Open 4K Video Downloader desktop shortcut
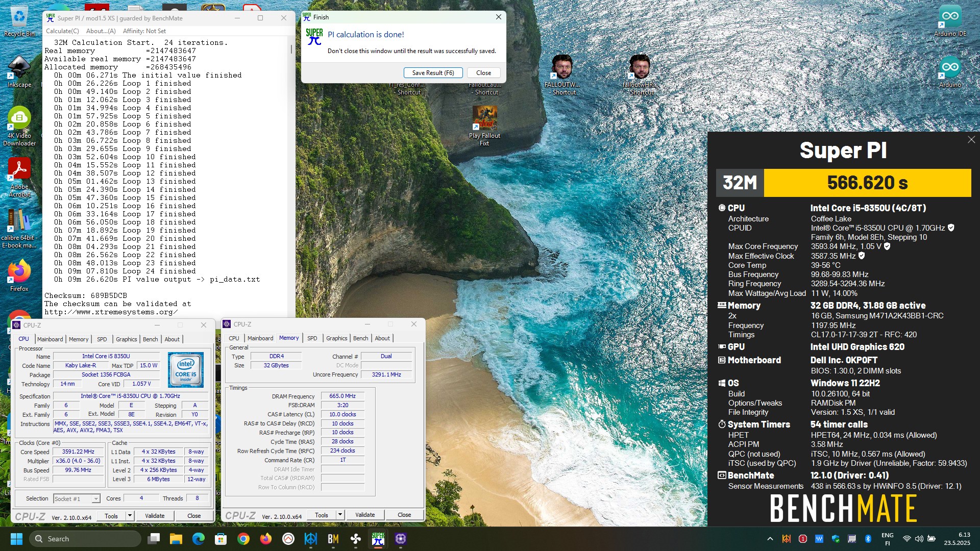Image resolution: width=980 pixels, height=551 pixels. click(19, 126)
